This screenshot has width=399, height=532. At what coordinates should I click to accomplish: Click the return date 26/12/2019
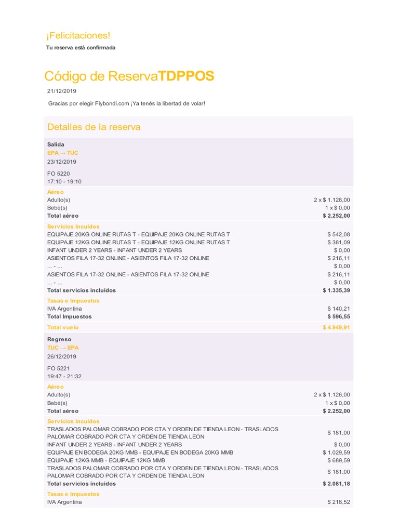pyautogui.click(x=62, y=356)
